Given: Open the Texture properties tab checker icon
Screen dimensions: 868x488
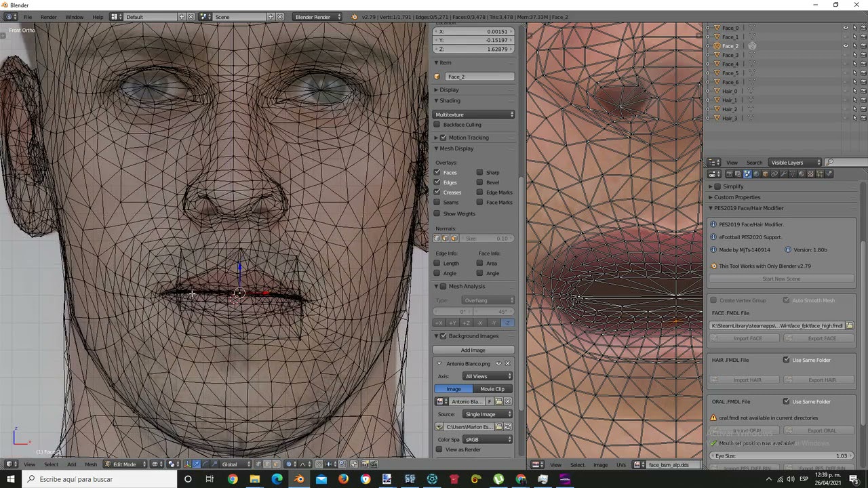Looking at the screenshot, I should pyautogui.click(x=810, y=174).
